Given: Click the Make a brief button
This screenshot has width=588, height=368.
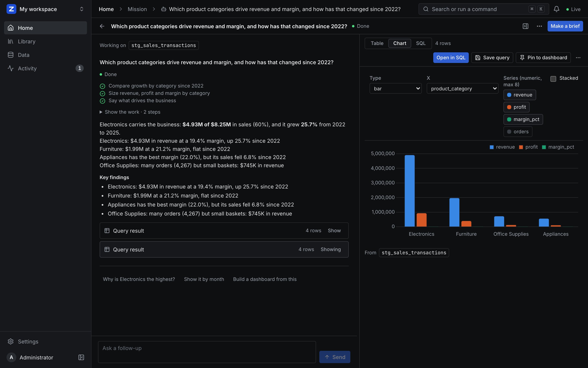Looking at the screenshot, I should point(565,26).
